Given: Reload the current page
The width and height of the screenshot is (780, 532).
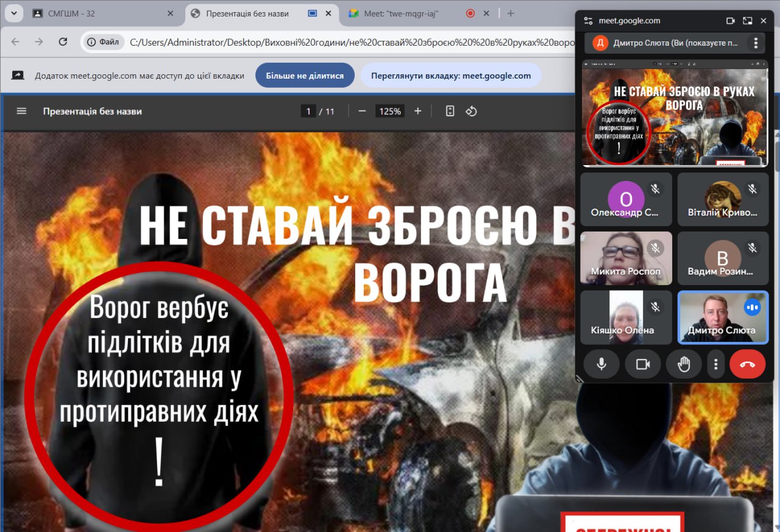Looking at the screenshot, I should 63,41.
